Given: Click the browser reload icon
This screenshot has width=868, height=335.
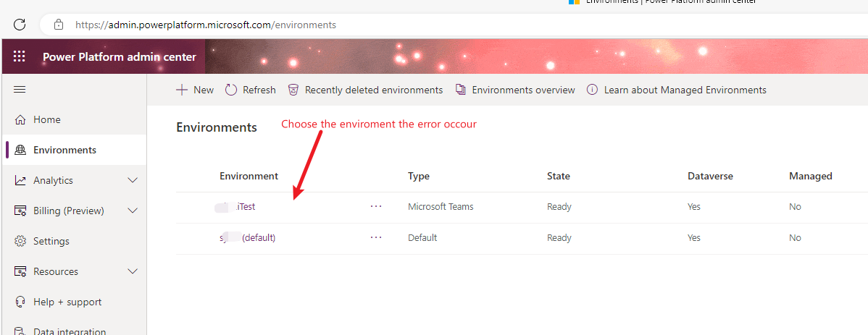Looking at the screenshot, I should point(20,25).
